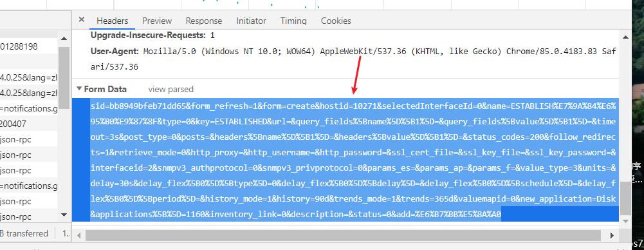Open the Response tab
Viewport: 644px width, 250px height.
click(x=204, y=21)
